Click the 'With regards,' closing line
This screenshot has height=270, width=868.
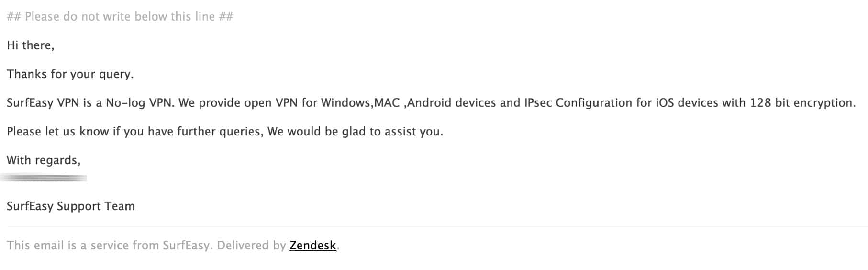[44, 160]
